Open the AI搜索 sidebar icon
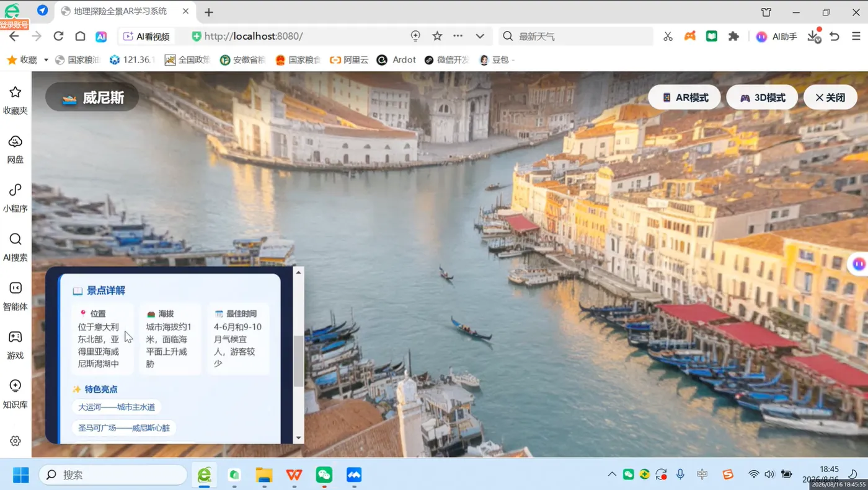This screenshot has height=490, width=868. pyautogui.click(x=15, y=247)
